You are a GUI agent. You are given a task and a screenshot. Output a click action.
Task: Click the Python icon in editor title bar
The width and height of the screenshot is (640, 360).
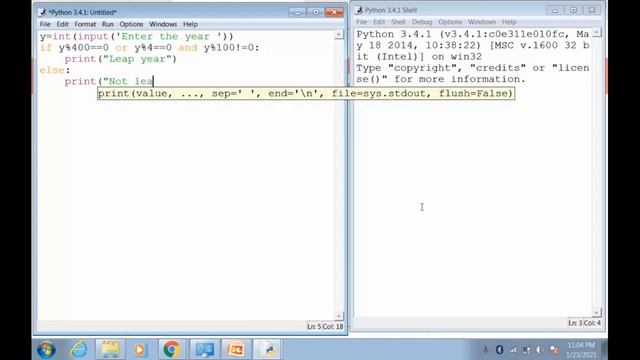pos(43,12)
